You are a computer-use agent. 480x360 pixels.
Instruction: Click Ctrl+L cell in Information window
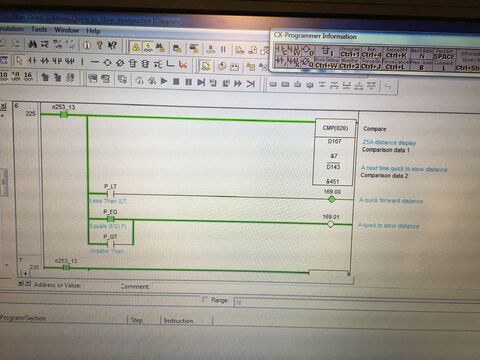click(395, 66)
